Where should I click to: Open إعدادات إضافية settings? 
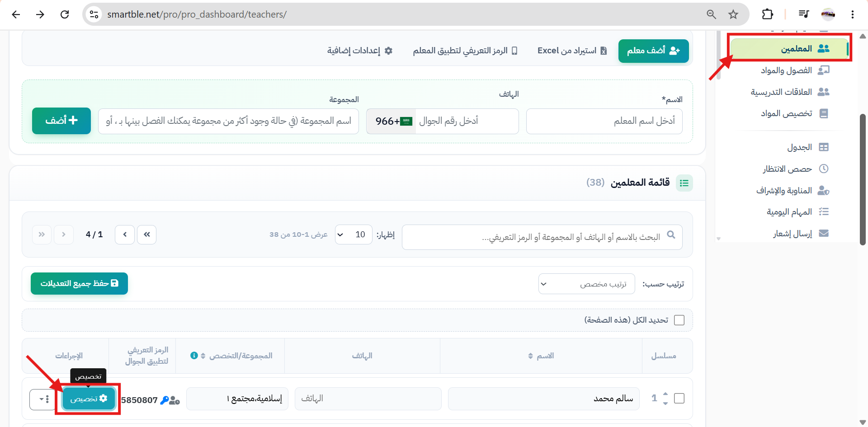360,51
